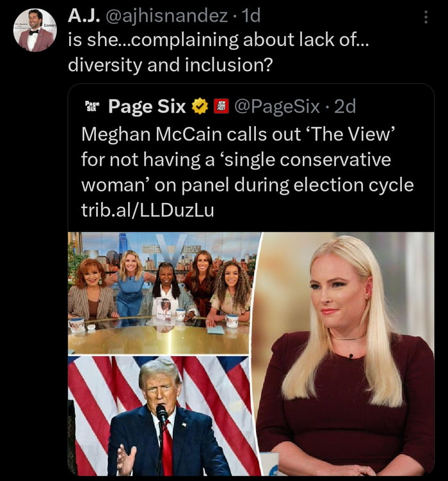This screenshot has height=481, width=448.
Task: Open the Page Six account name
Action: click(x=147, y=107)
